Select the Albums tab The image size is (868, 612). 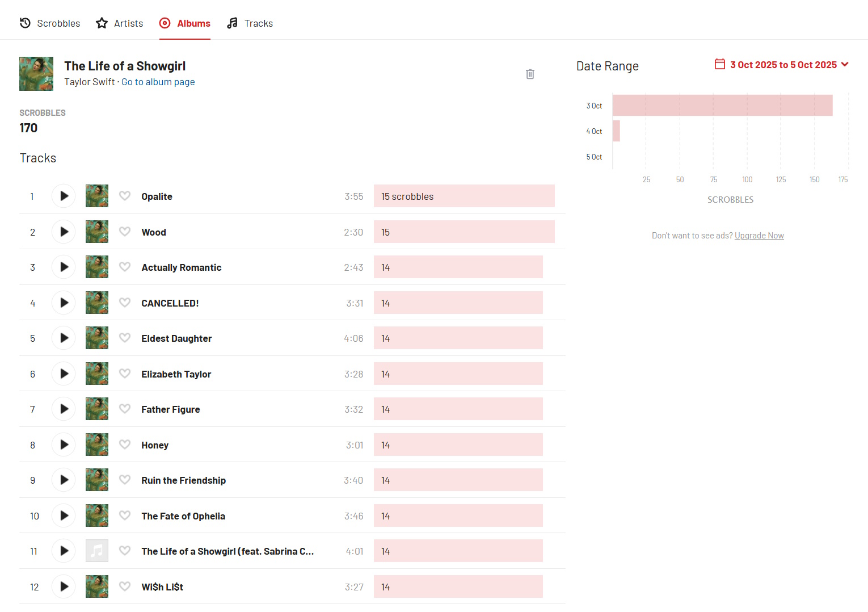pos(185,23)
